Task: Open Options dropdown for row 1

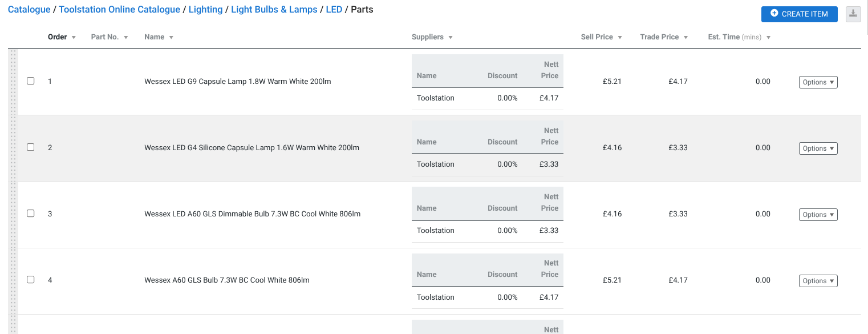Action: (x=818, y=82)
